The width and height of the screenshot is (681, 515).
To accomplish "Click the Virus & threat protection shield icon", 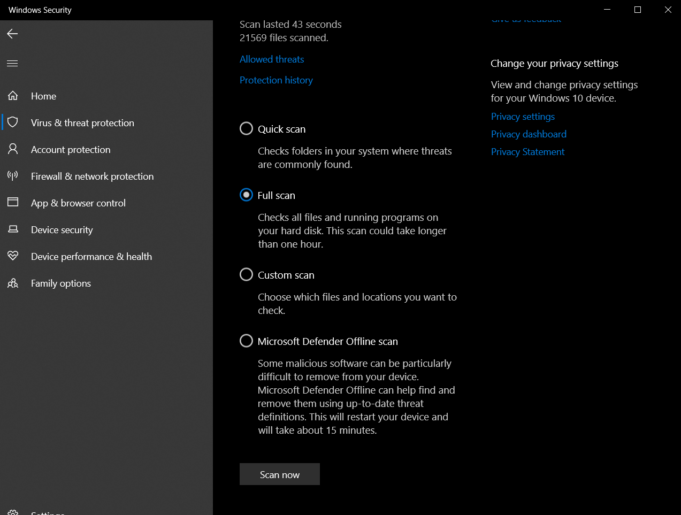I will pyautogui.click(x=13, y=123).
